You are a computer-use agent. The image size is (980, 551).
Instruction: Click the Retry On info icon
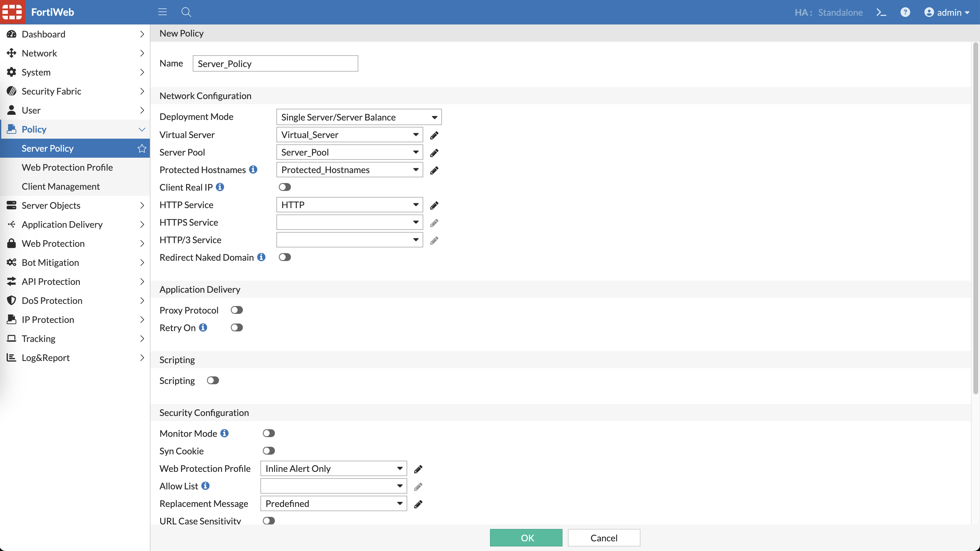203,328
